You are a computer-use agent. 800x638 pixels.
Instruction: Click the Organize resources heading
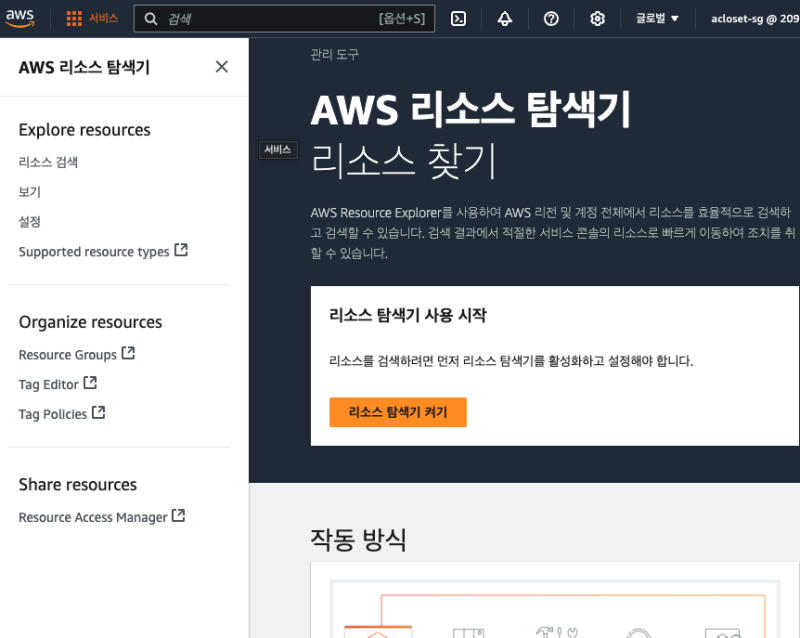[x=90, y=322]
